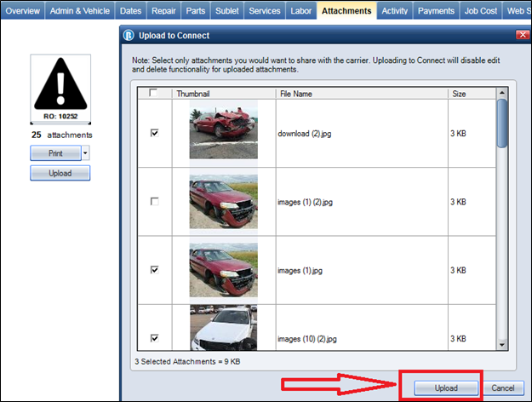
Task: Select the images (1).jpg thumbnail
Action: (x=224, y=270)
